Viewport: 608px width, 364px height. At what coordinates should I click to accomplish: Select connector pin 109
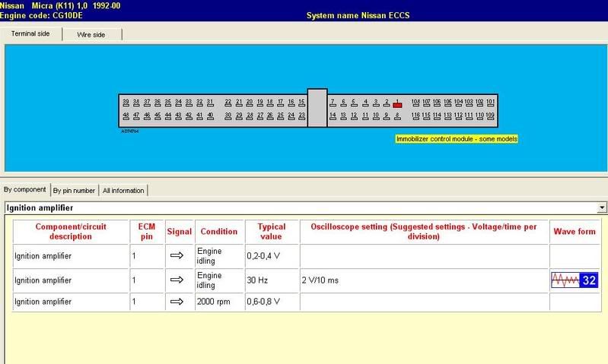pos(491,116)
